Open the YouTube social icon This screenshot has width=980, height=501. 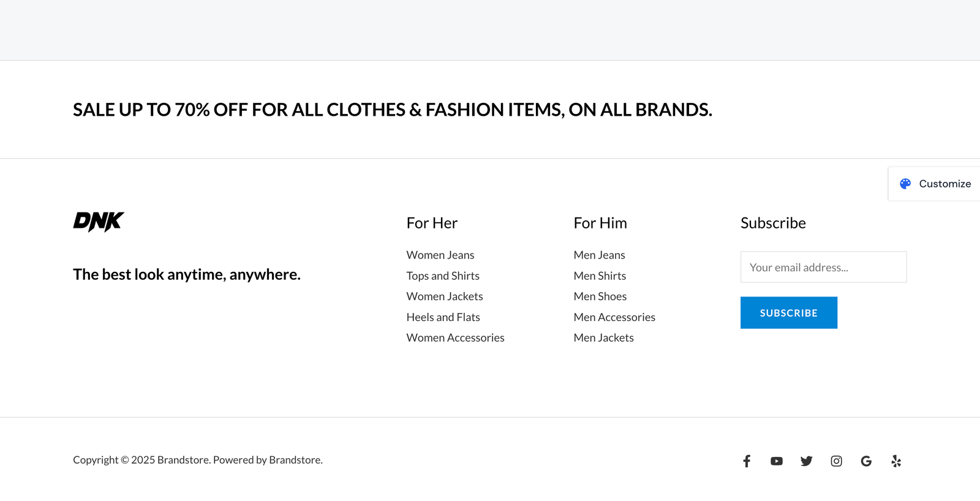point(777,461)
